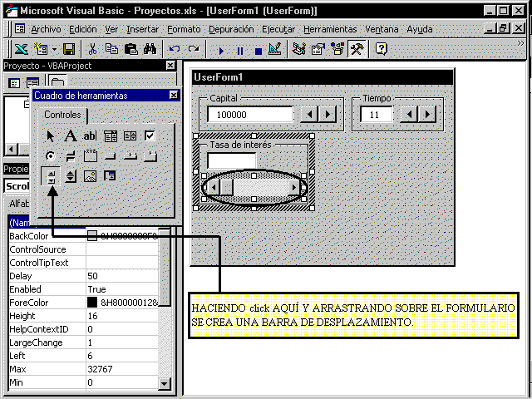The image size is (532, 399).
Task: Click the properties list scroll-down arrow
Action: click(x=165, y=384)
